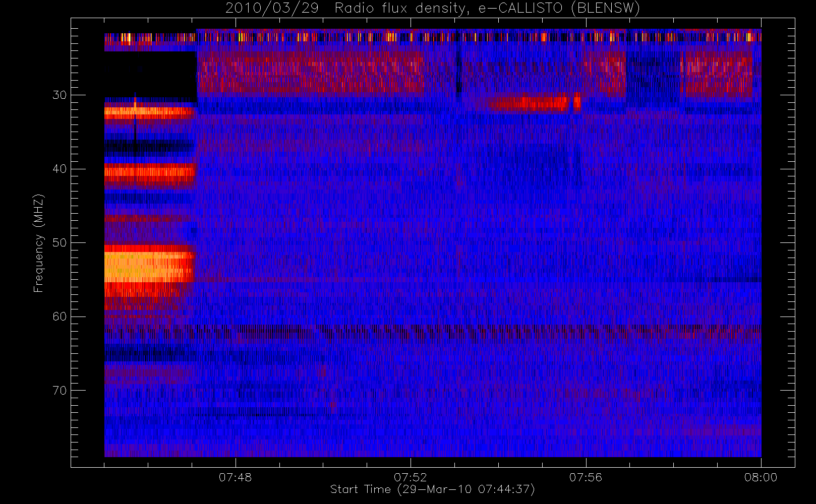Click the bright yellow band near 52 MHz
Image resolution: width=816 pixels, height=504 pixels.
pos(149,267)
